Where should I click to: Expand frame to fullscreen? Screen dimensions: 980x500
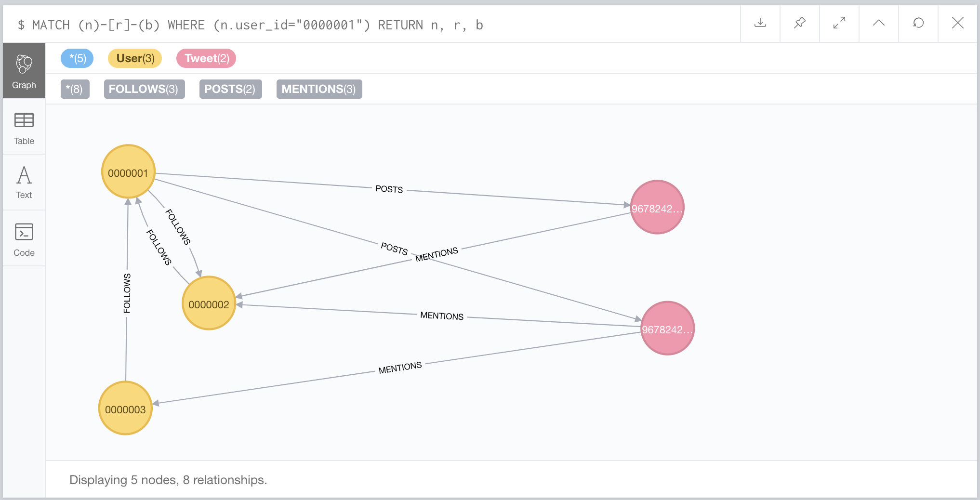click(x=839, y=23)
